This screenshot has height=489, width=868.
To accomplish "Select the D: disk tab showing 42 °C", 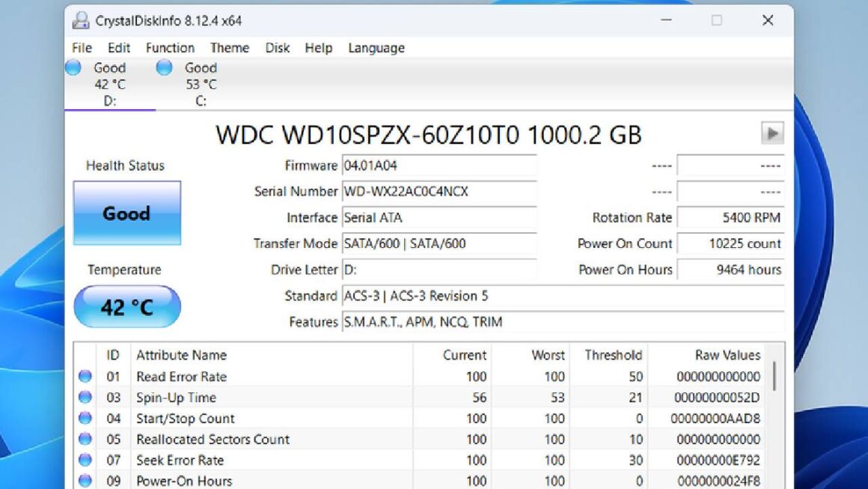I will [x=110, y=84].
